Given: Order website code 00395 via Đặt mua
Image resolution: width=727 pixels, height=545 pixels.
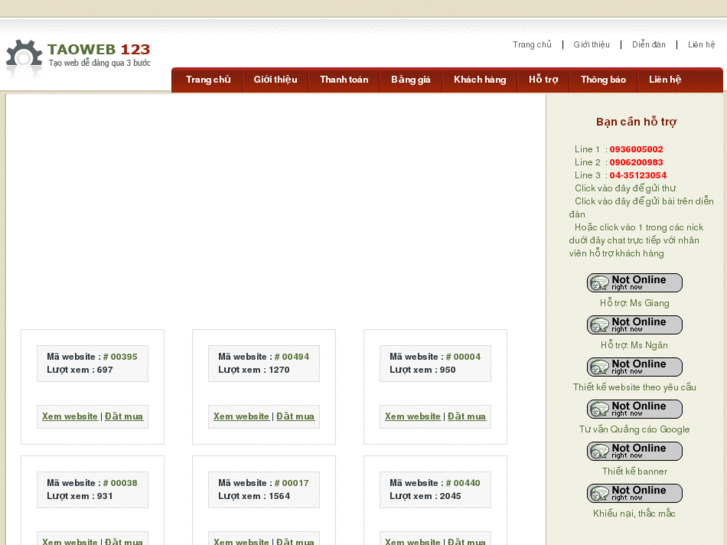Looking at the screenshot, I should tap(124, 417).
